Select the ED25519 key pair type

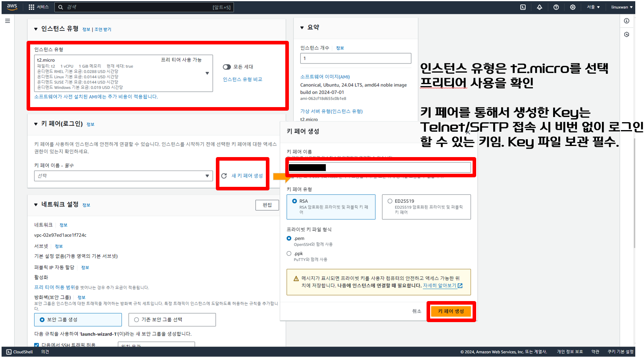click(426, 207)
